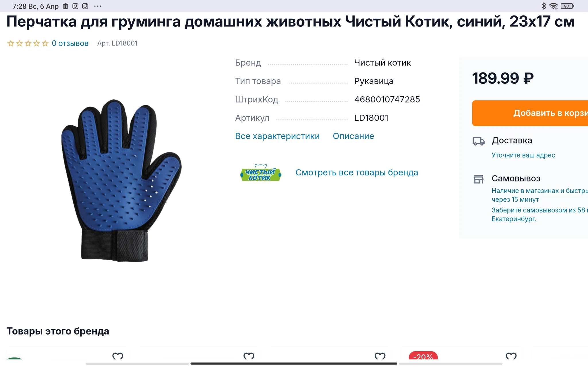588x368 pixels.
Task: Favorite the first brand product via heart
Action: pos(118,356)
